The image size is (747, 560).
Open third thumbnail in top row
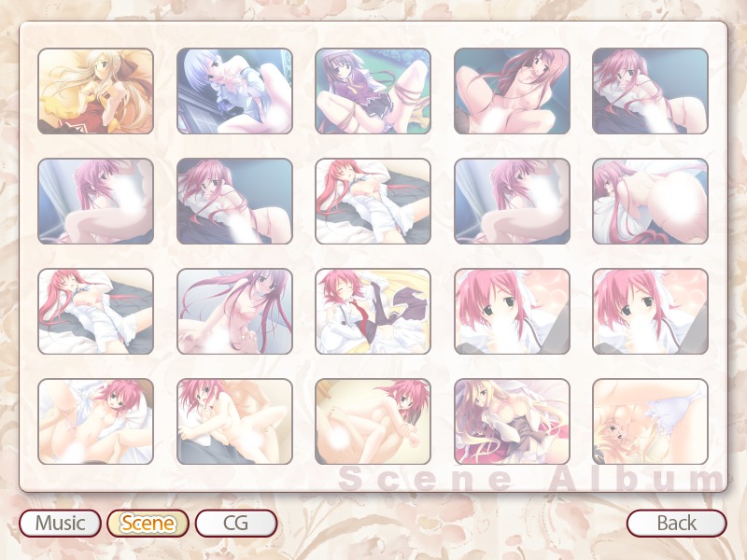(x=373, y=91)
